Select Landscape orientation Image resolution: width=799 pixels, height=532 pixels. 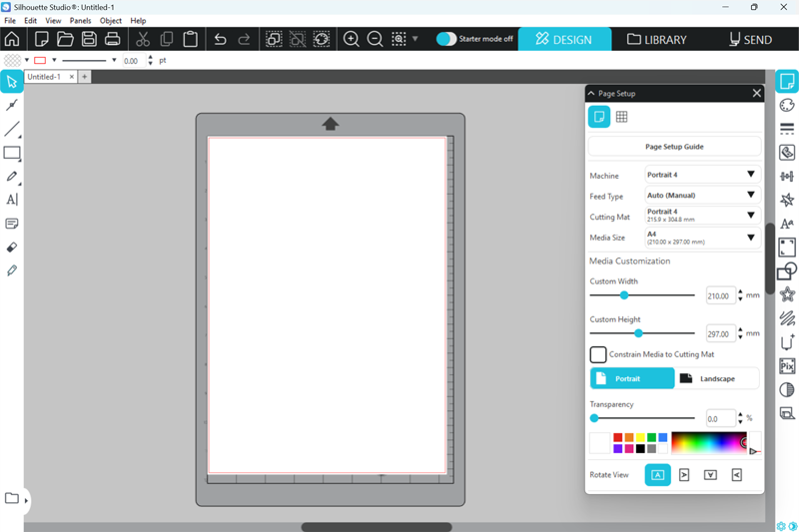point(717,378)
